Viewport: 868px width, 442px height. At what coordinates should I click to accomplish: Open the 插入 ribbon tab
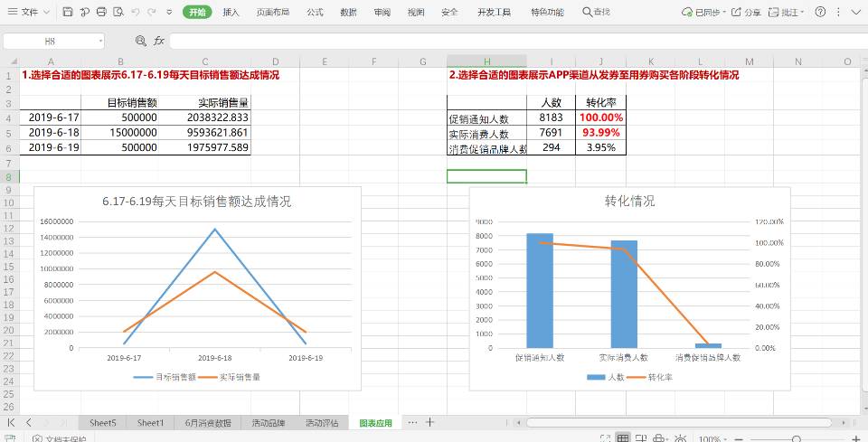tap(231, 12)
